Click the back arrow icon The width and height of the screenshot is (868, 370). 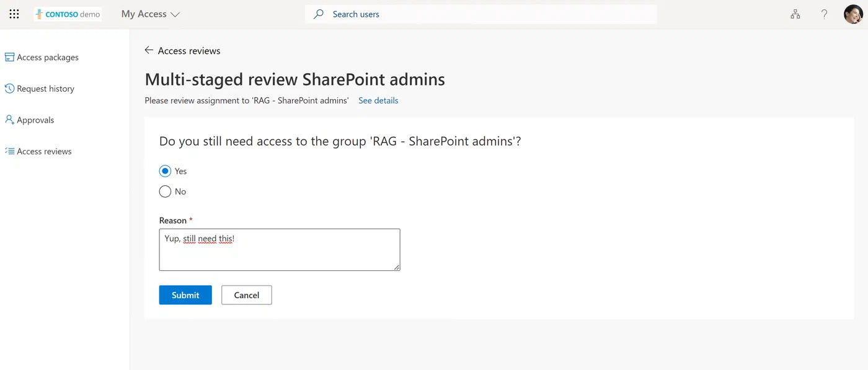149,50
